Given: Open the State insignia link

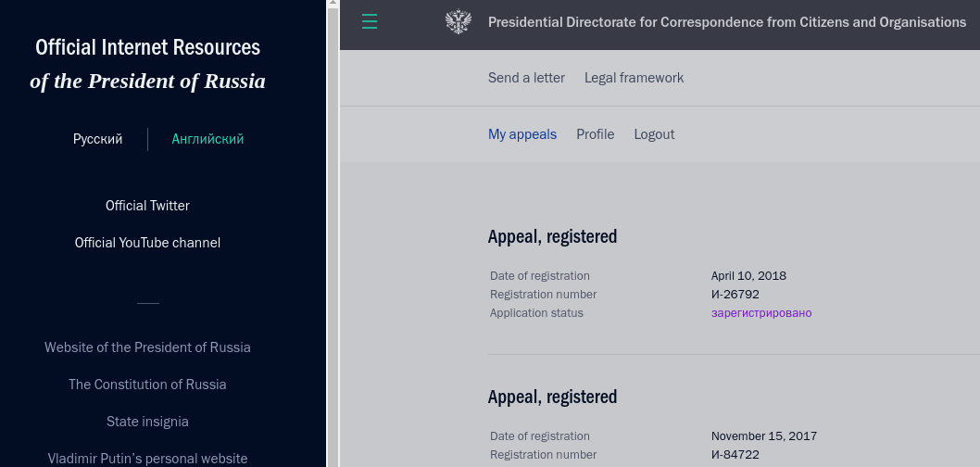Looking at the screenshot, I should click(x=147, y=422).
